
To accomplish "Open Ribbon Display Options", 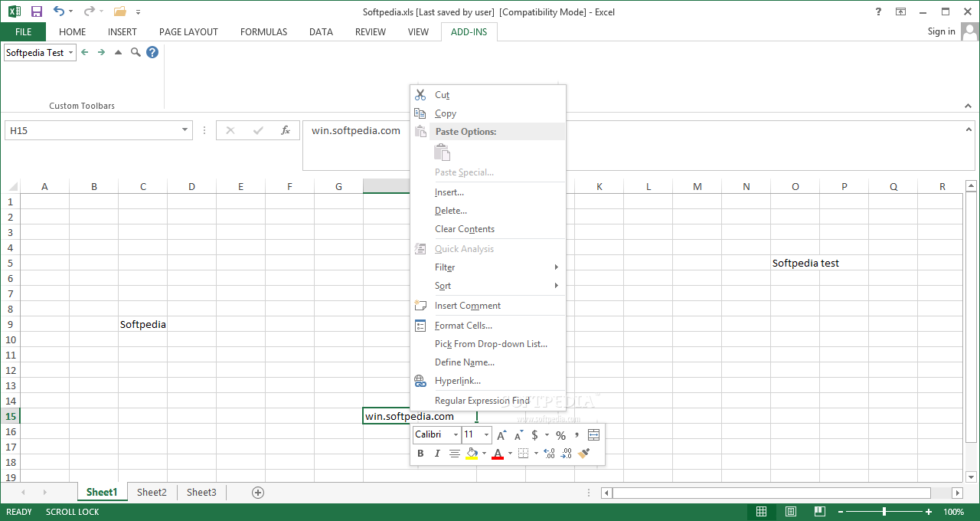I will 901,11.
